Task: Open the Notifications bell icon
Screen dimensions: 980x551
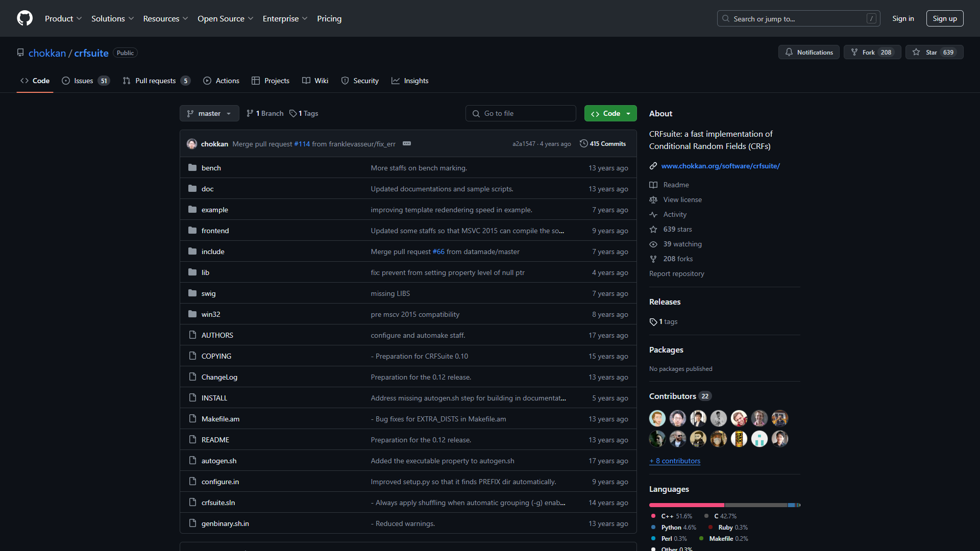Action: point(789,52)
